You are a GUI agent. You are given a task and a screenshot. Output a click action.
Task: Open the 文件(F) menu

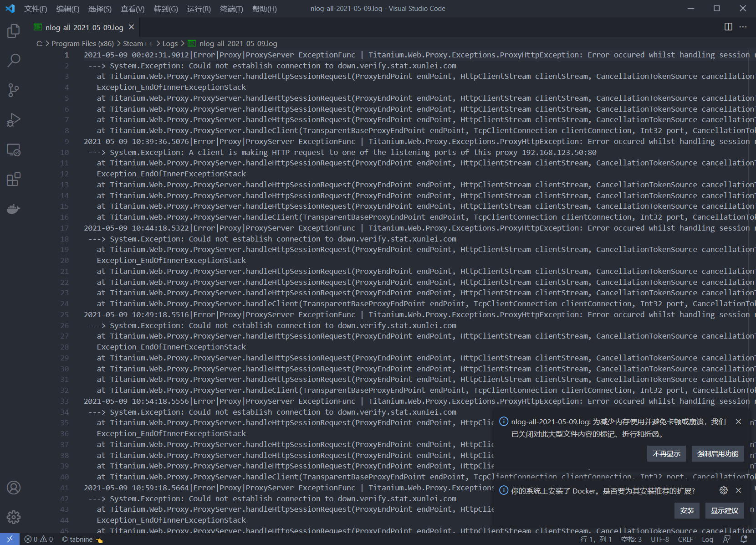click(x=36, y=9)
